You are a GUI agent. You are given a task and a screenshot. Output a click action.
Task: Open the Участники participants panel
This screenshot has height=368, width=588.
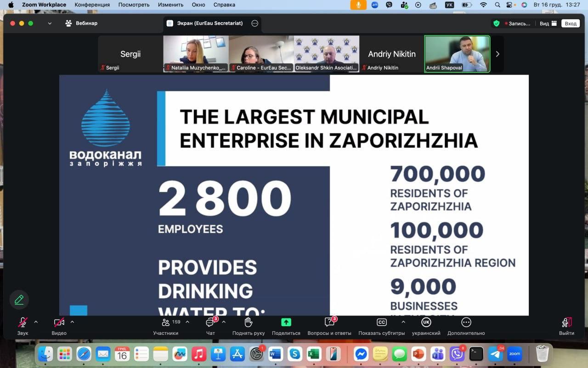166,323
